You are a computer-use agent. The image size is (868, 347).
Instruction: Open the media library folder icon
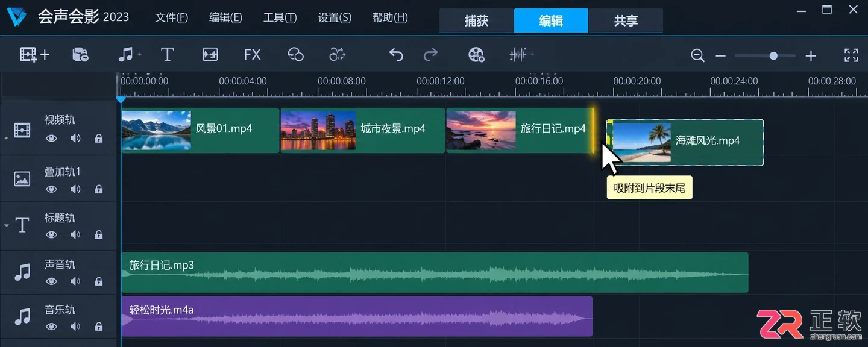[x=80, y=55]
